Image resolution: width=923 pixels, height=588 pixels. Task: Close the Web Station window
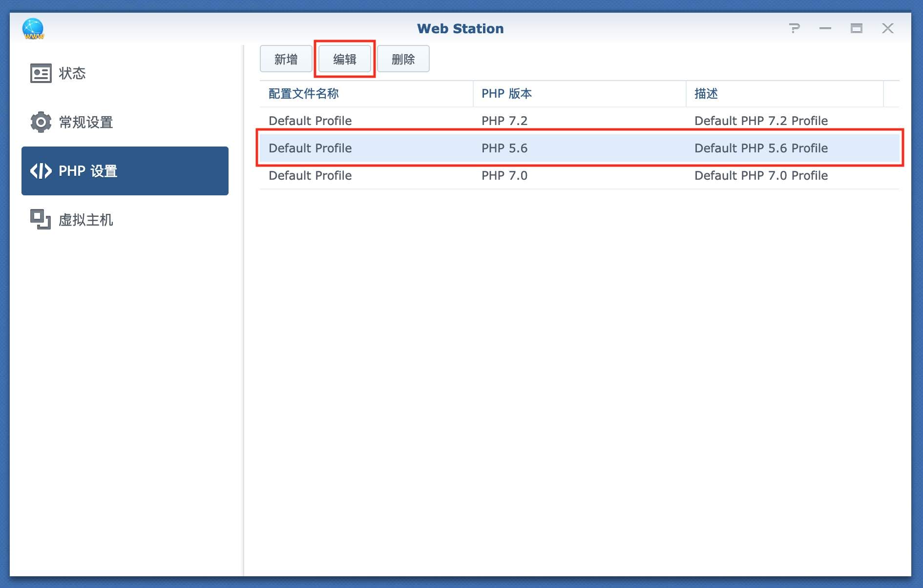point(888,28)
